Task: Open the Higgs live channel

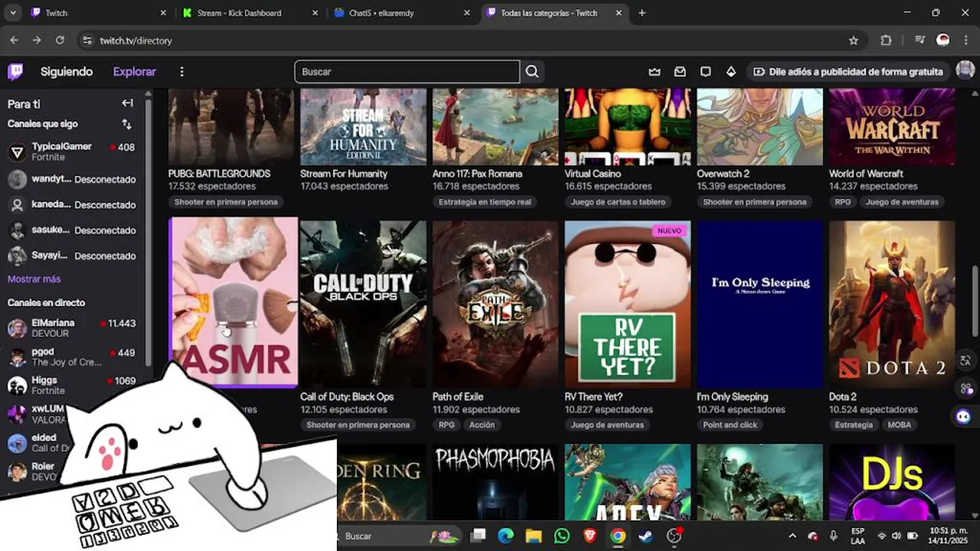Action: (72, 386)
